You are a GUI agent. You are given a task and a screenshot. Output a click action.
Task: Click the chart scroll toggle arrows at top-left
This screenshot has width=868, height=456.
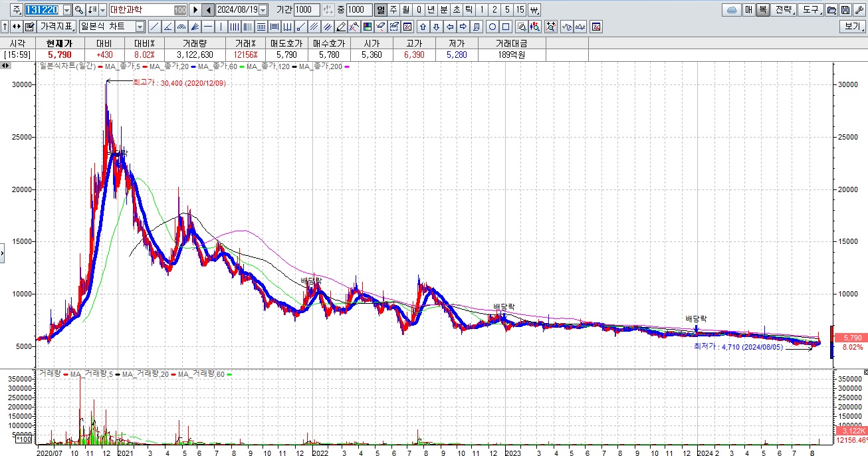coord(5,65)
